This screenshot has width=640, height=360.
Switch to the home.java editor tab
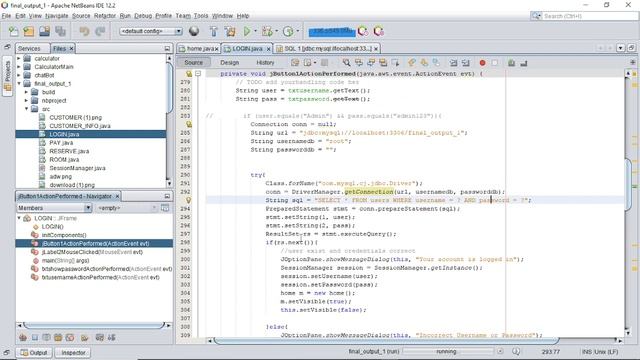[x=200, y=49]
